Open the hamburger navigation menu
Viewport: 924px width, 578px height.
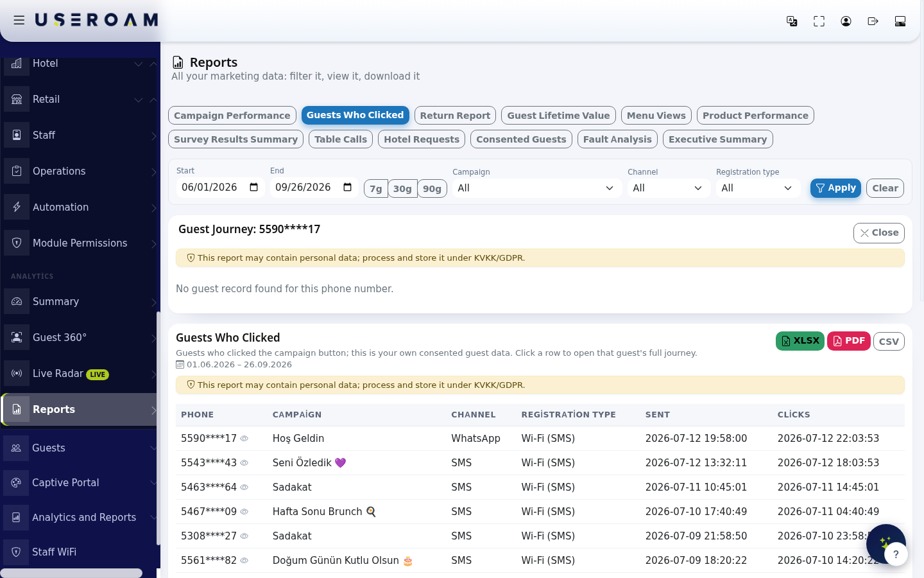pyautogui.click(x=19, y=21)
